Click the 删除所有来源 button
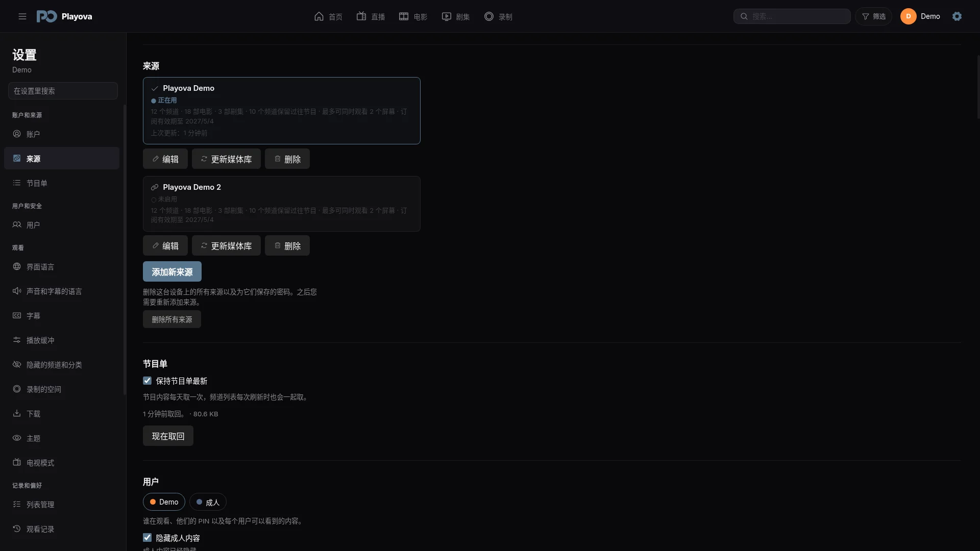This screenshot has height=551, width=980. [x=172, y=319]
